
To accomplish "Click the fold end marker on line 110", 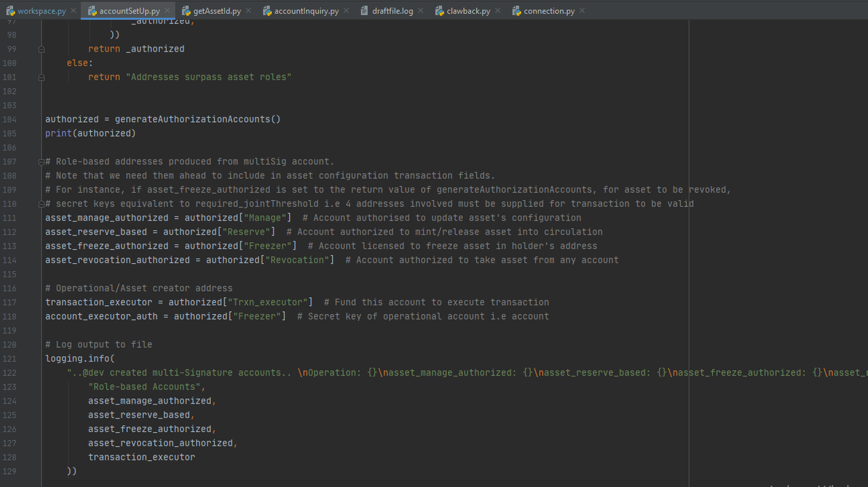I will (41, 204).
